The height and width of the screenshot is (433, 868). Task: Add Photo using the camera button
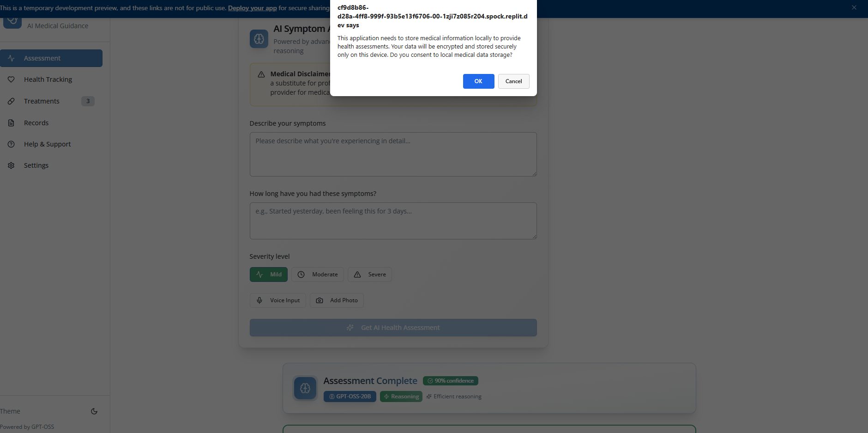click(x=337, y=300)
